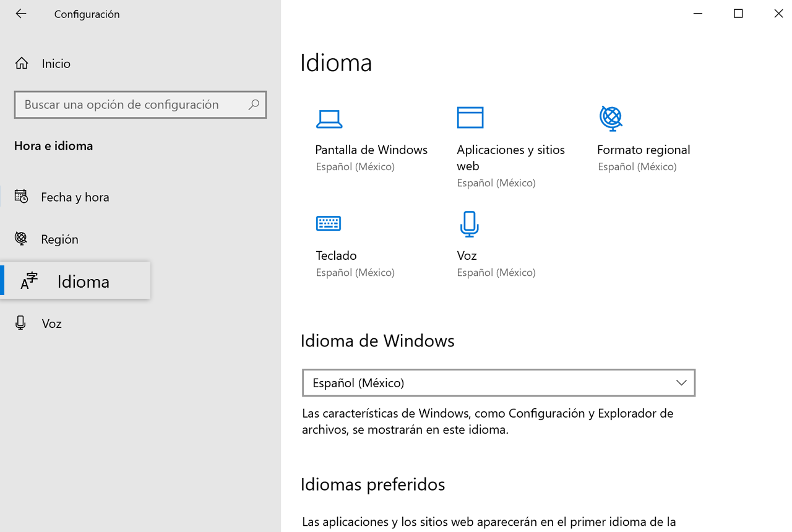Go to Inicio settings home
The image size is (792, 532).
click(56, 63)
